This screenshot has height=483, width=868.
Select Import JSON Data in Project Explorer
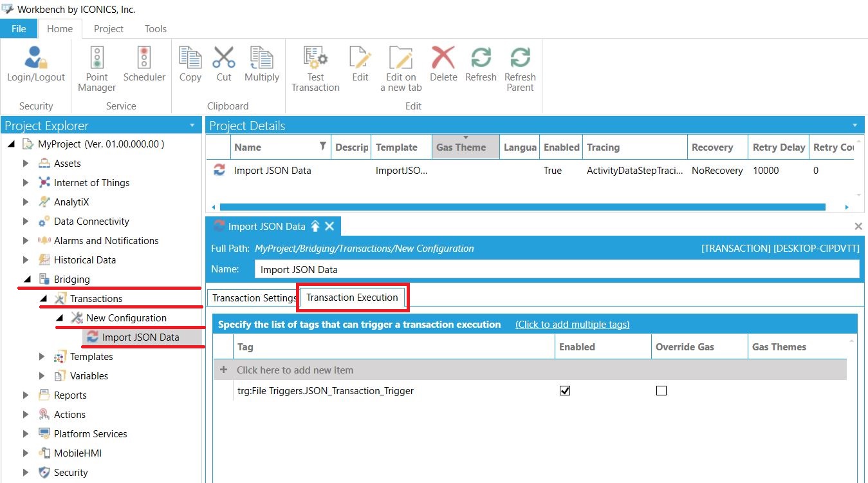tap(141, 337)
